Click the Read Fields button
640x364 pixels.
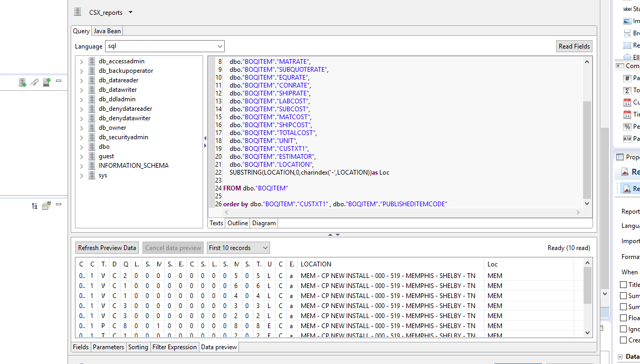pyautogui.click(x=574, y=46)
